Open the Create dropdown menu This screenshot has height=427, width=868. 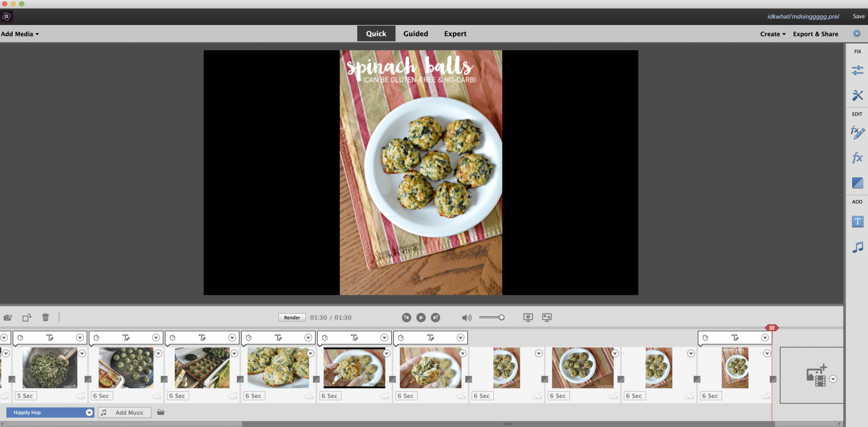point(773,34)
